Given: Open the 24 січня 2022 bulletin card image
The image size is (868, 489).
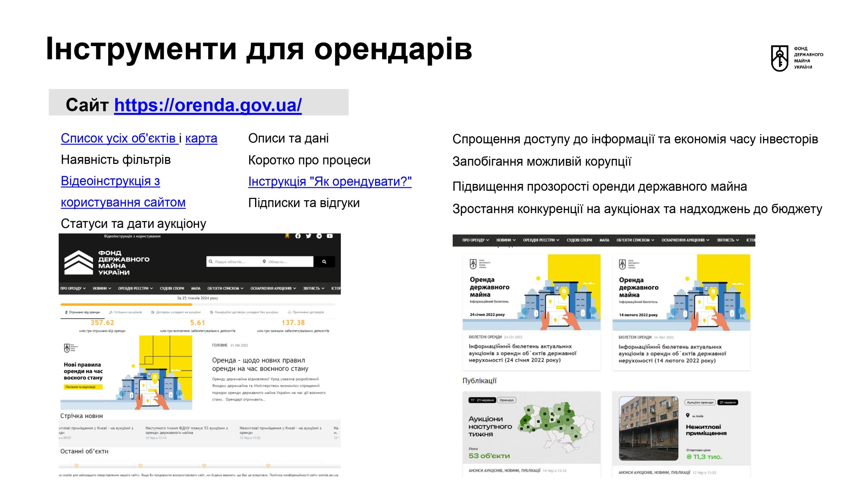Looking at the screenshot, I should [531, 292].
